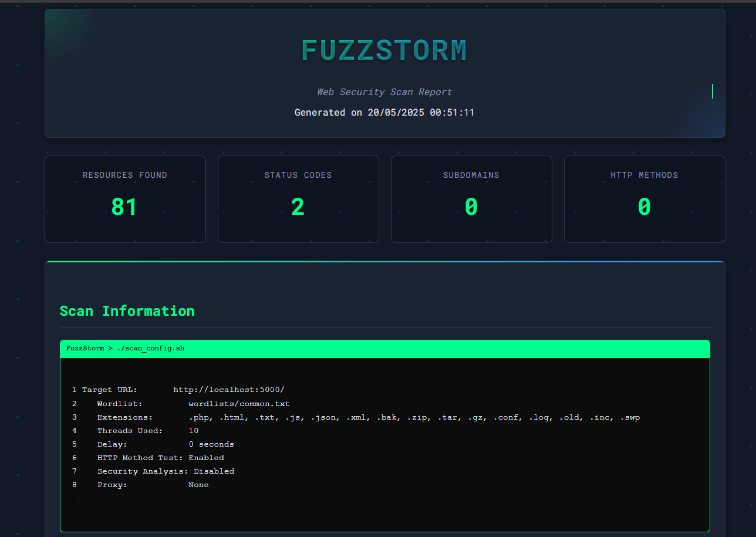The image size is (756, 537).
Task: Click the Extensions list line
Action: [369, 417]
